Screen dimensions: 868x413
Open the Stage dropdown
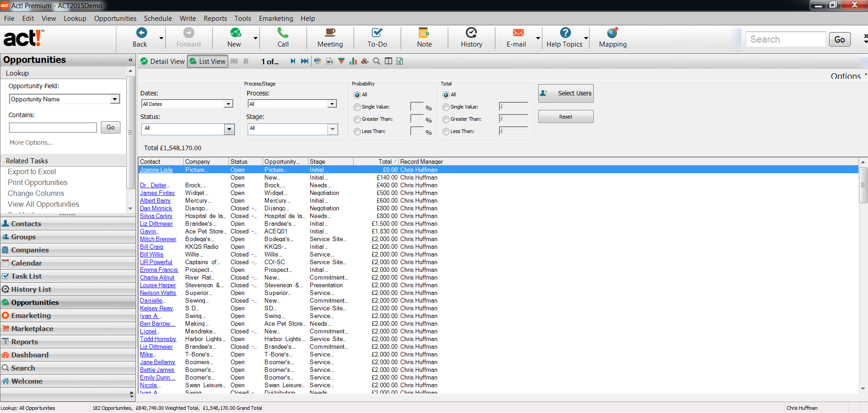[x=333, y=129]
